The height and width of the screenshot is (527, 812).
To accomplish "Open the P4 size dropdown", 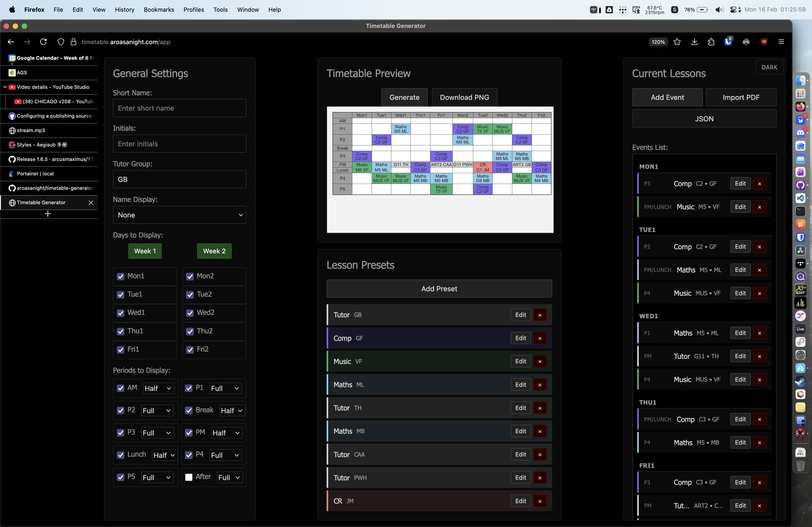I will [x=226, y=455].
